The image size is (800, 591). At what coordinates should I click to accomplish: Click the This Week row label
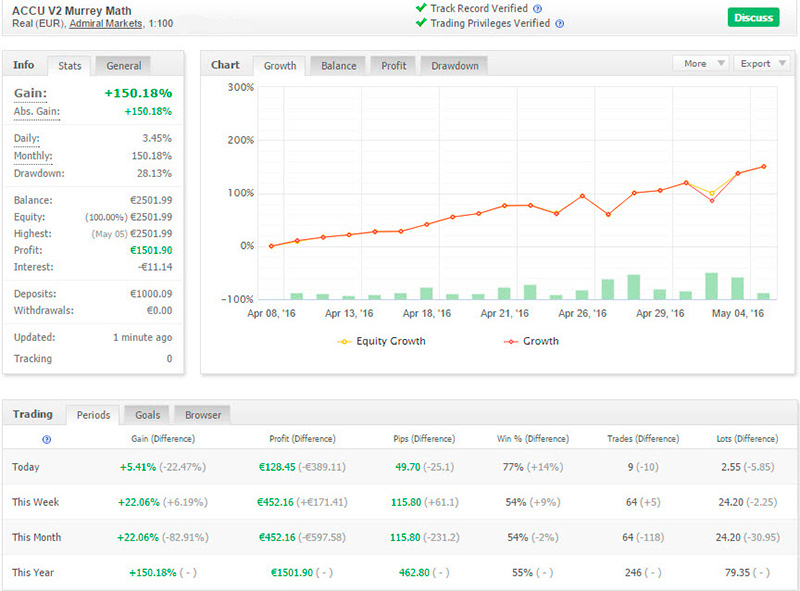click(x=36, y=502)
